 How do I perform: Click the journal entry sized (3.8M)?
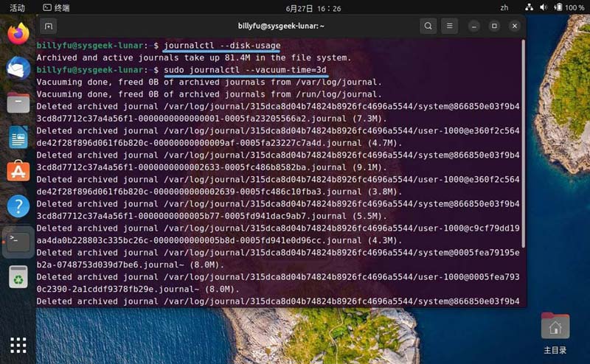point(278,186)
